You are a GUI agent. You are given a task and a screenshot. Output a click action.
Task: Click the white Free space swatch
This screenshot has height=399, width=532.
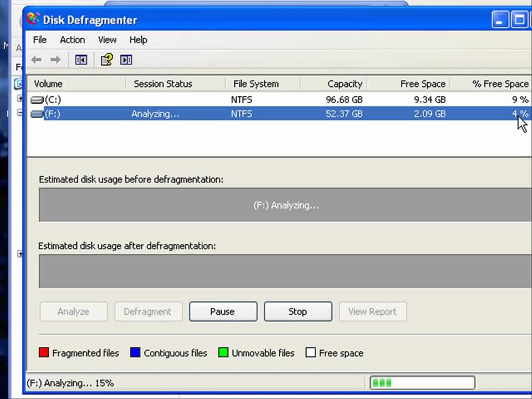click(310, 352)
